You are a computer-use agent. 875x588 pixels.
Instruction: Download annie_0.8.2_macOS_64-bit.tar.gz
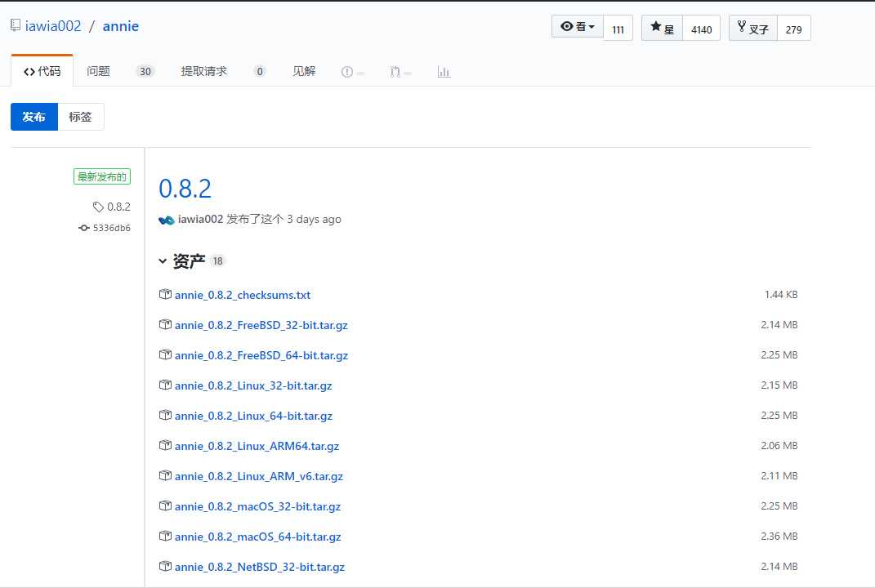point(258,536)
